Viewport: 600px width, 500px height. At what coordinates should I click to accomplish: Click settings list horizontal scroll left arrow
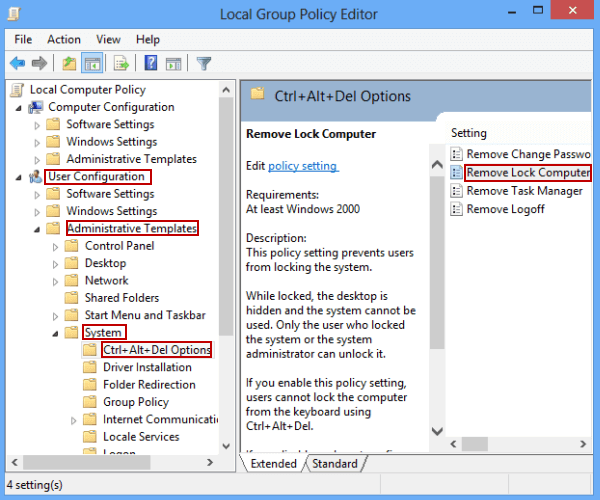[x=453, y=444]
